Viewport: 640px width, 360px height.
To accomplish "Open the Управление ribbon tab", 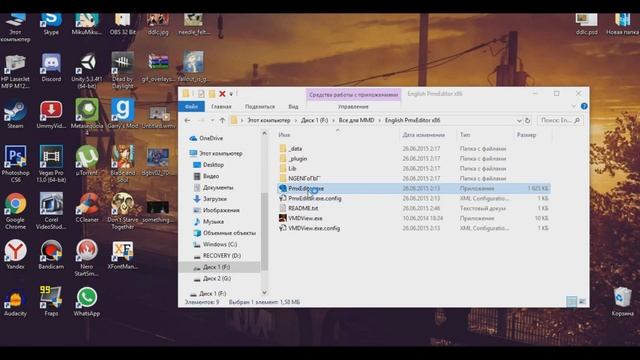I will tap(353, 107).
